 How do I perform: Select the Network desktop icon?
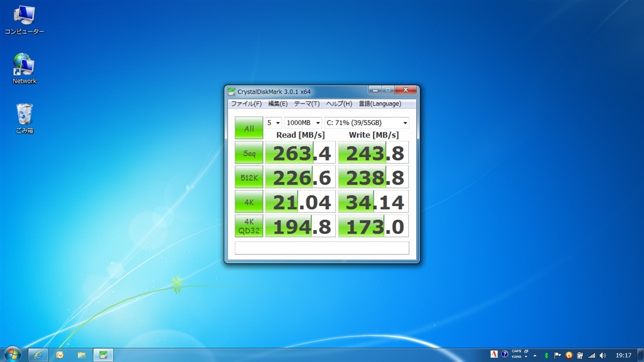pyautogui.click(x=24, y=68)
